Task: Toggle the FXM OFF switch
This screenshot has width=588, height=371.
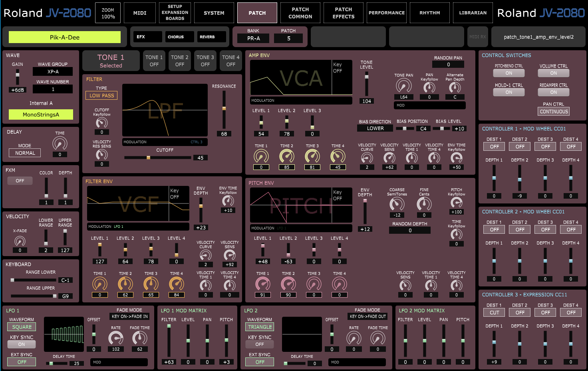Action: 20,181
